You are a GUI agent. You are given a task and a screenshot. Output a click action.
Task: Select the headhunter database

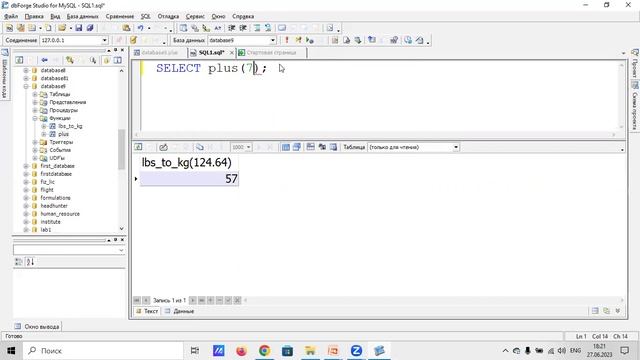[54, 206]
